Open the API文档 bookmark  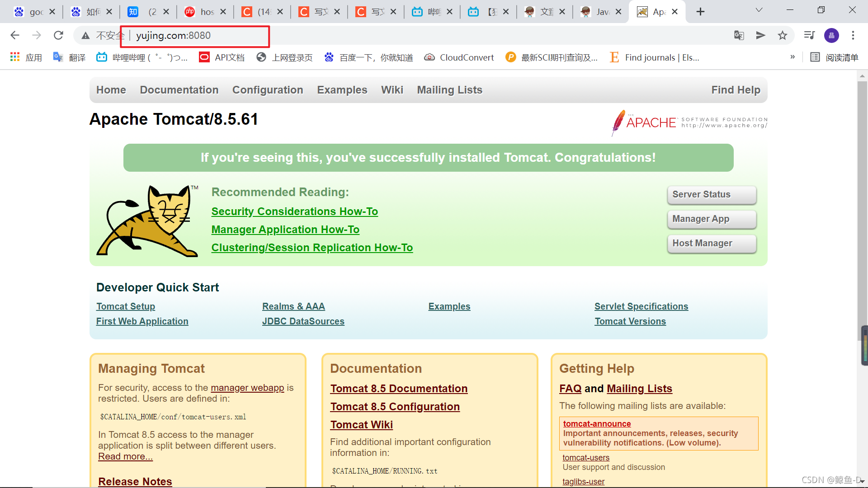point(222,57)
